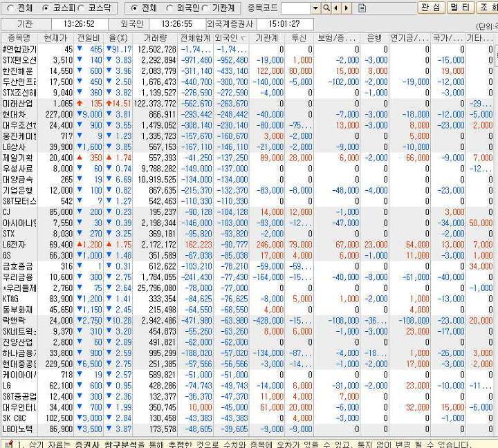Click the previous stock left arrow
The height and width of the screenshot is (448, 498).
[x=335, y=8]
